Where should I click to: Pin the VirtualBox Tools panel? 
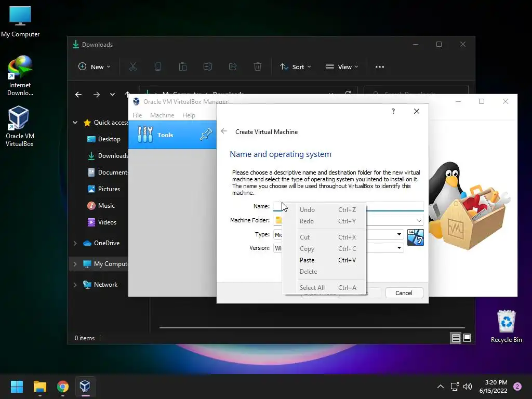[x=206, y=135]
